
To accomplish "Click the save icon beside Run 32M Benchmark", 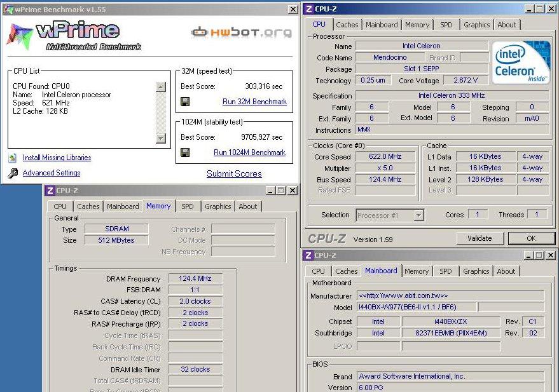I will coord(185,102).
